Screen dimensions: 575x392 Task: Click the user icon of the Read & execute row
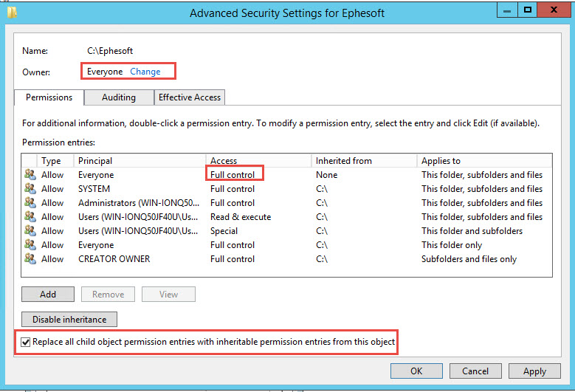pos(30,217)
